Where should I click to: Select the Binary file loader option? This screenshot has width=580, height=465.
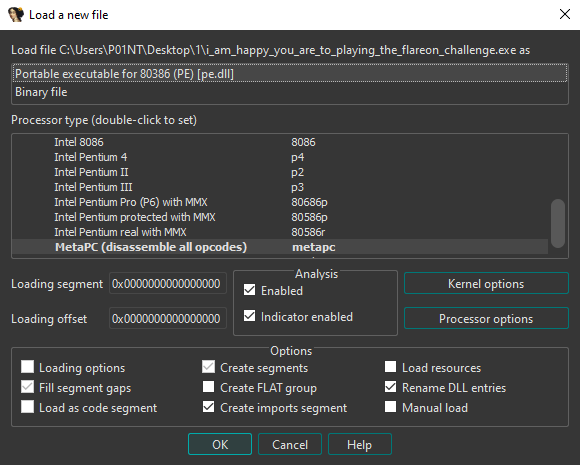click(290, 92)
